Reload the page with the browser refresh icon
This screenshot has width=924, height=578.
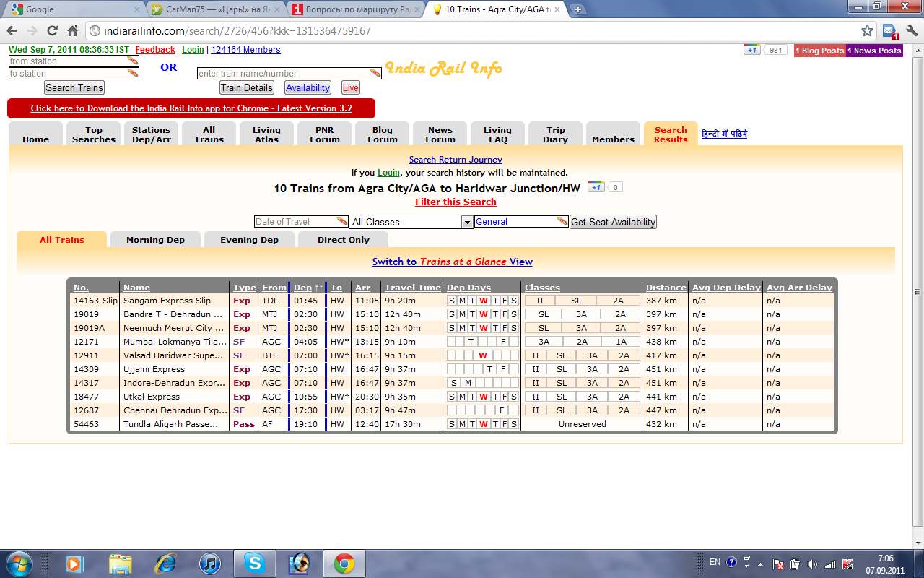click(x=52, y=31)
